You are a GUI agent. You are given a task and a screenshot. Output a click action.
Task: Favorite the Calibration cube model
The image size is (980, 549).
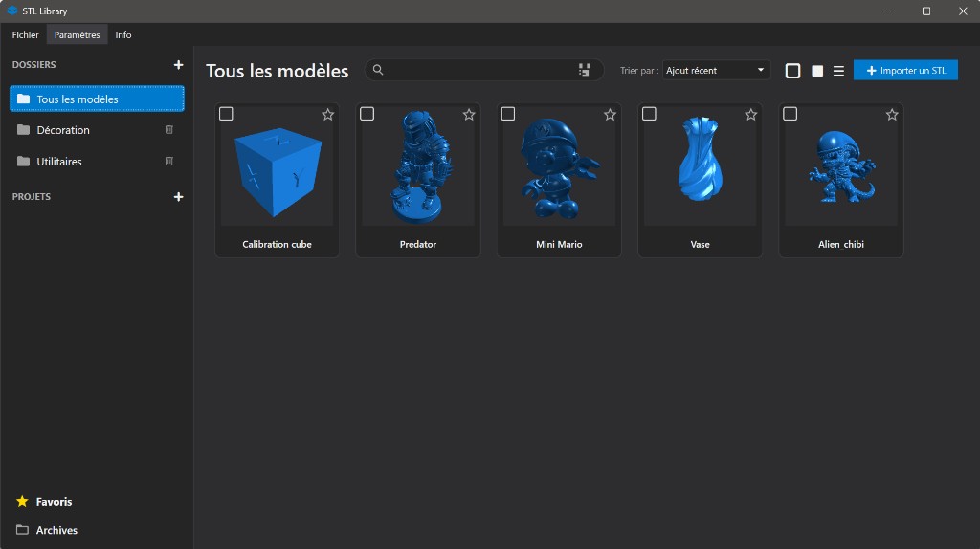point(327,115)
